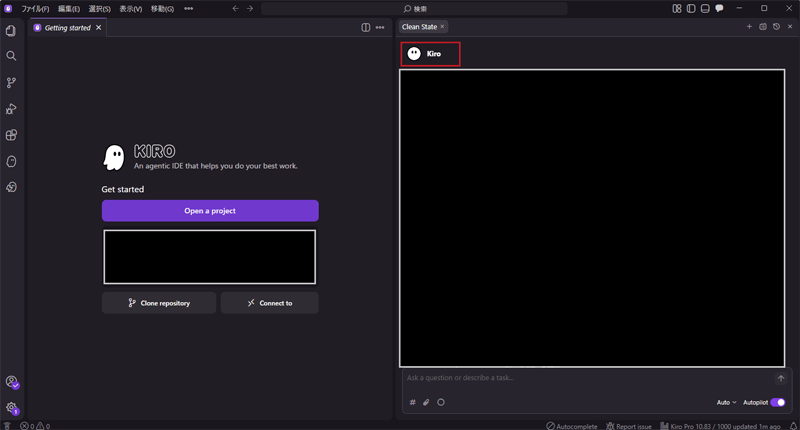Open the customize layout icon
The image size is (800, 430).
(x=677, y=8)
